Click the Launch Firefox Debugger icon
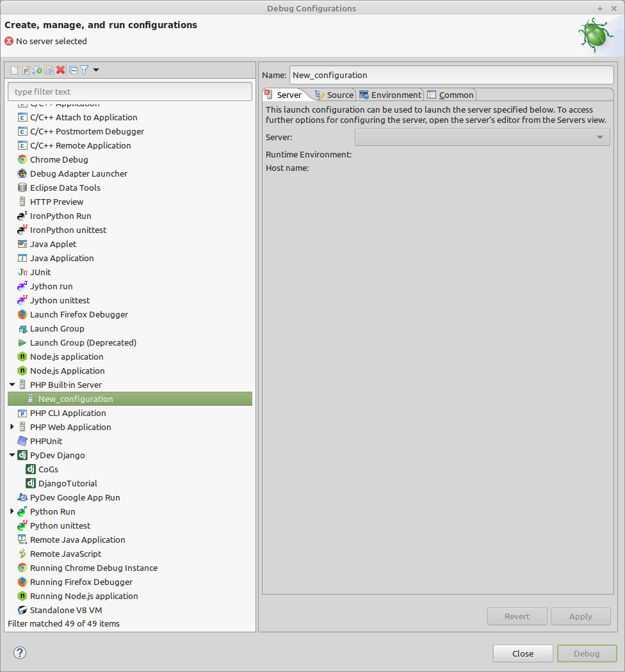The height and width of the screenshot is (672, 625). (22, 314)
